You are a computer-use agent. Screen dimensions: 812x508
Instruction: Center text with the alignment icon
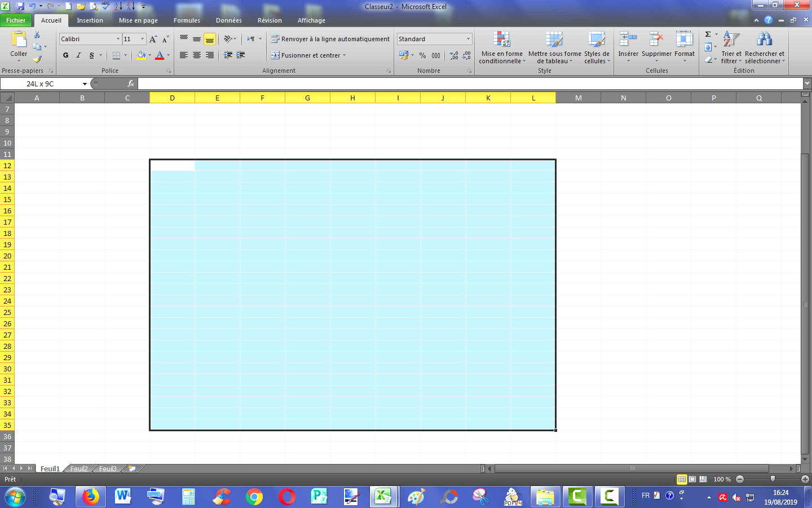[196, 55]
